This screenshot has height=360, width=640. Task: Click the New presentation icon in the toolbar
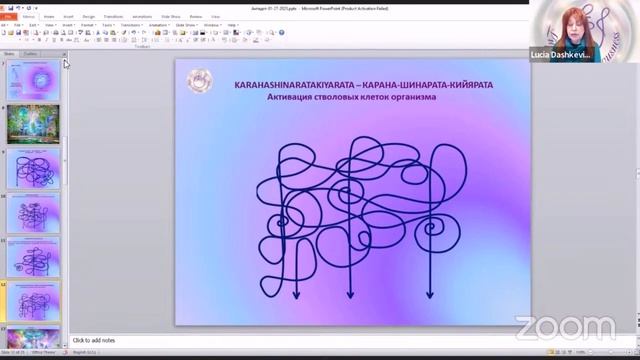pyautogui.click(x=4, y=33)
